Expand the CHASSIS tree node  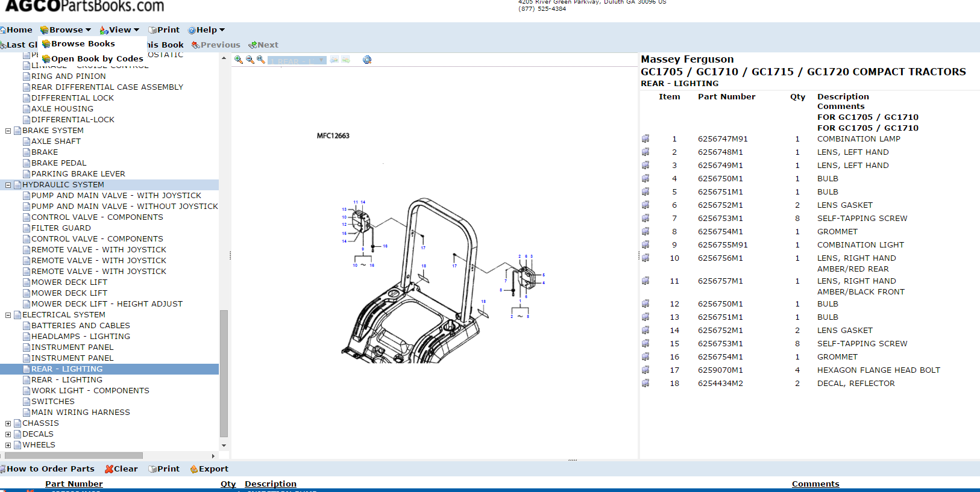[x=8, y=423]
